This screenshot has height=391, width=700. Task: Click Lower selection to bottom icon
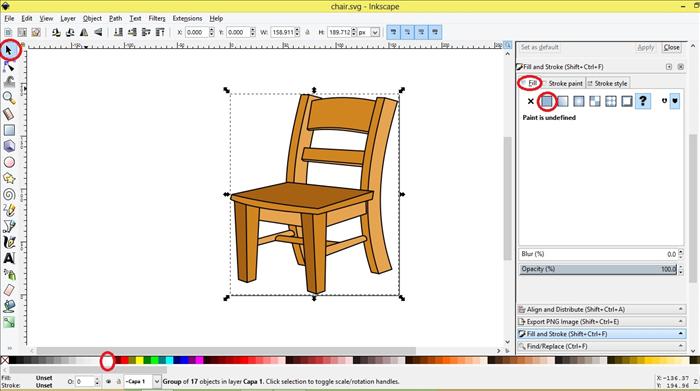(118, 32)
